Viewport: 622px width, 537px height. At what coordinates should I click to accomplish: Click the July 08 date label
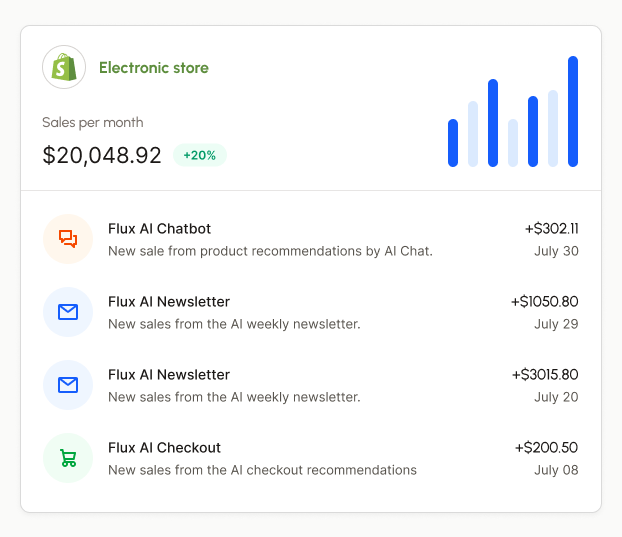(556, 470)
